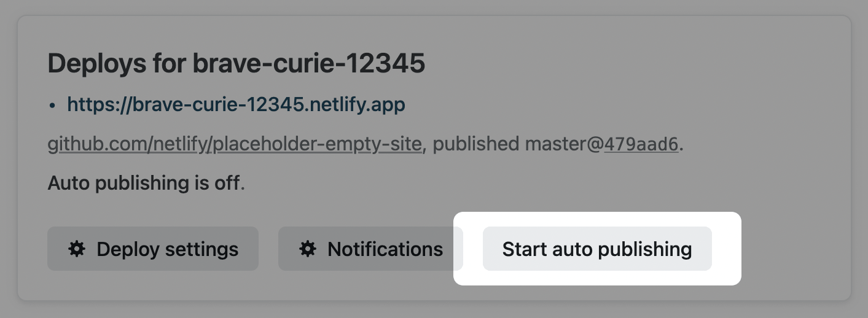
Task: Open the Notifications button
Action: coord(370,249)
